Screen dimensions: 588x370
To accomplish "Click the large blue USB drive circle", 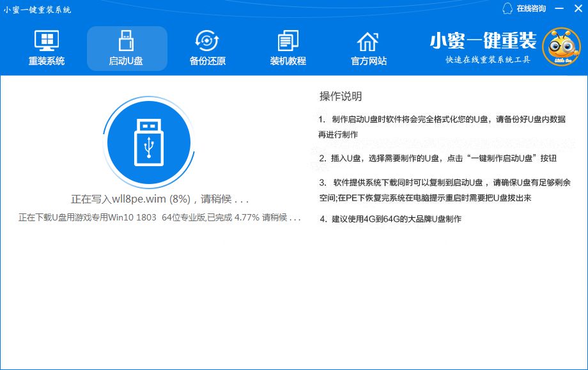I will 149,142.
